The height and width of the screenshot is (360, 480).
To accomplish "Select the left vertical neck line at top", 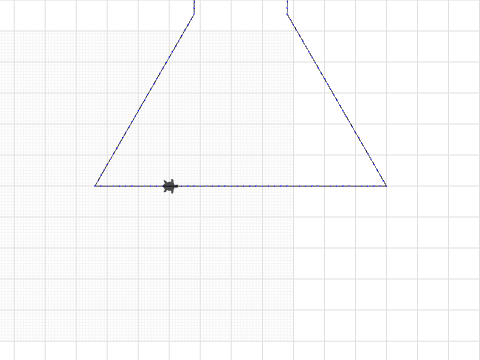I will pyautogui.click(x=194, y=7).
